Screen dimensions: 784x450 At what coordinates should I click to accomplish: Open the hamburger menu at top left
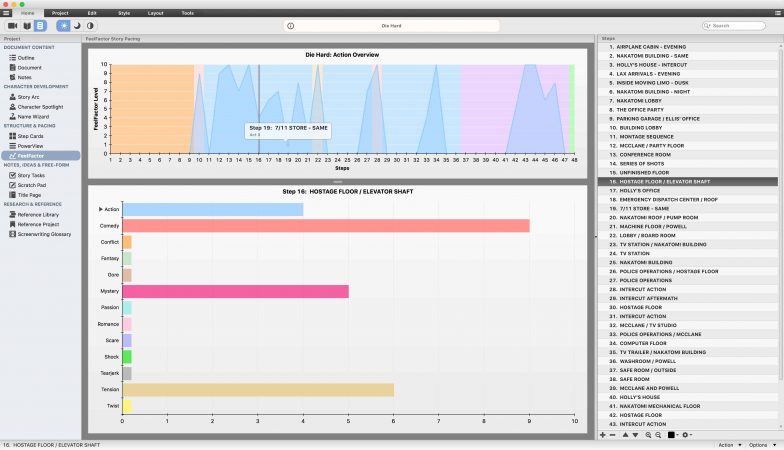coord(6,13)
